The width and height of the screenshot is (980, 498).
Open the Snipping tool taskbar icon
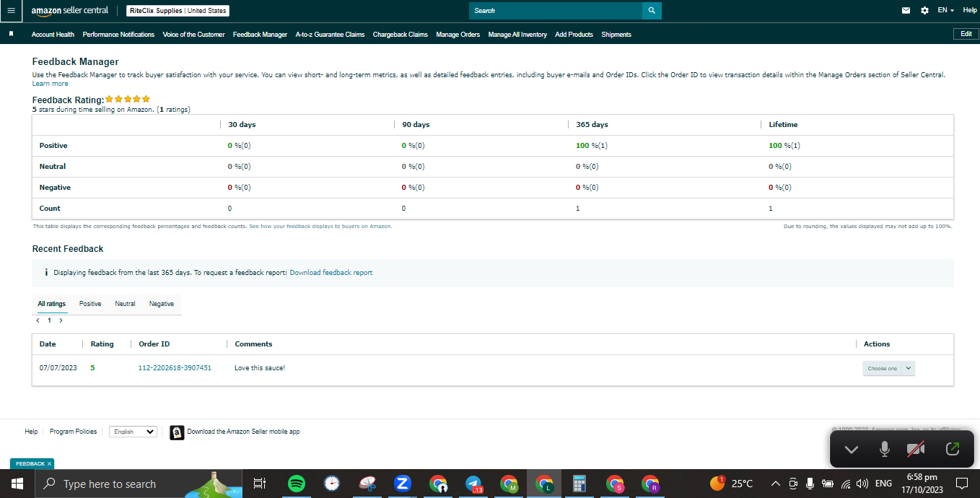point(367,484)
